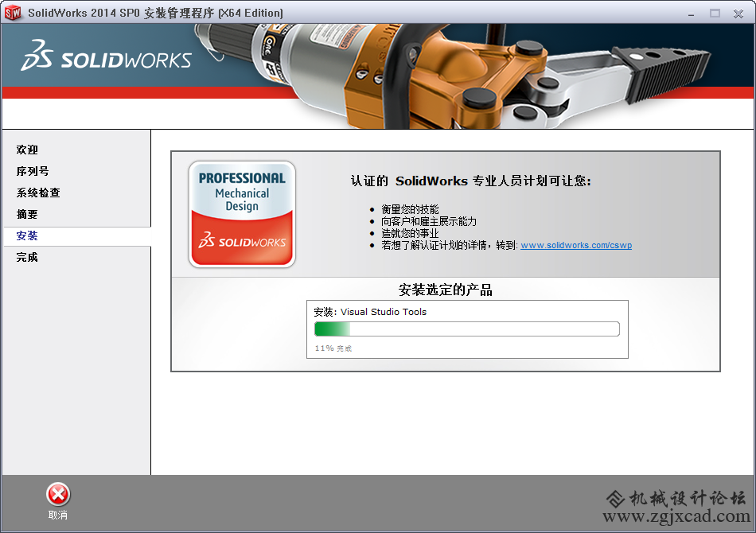
Task: Close the installation manager window
Action: [x=738, y=14]
